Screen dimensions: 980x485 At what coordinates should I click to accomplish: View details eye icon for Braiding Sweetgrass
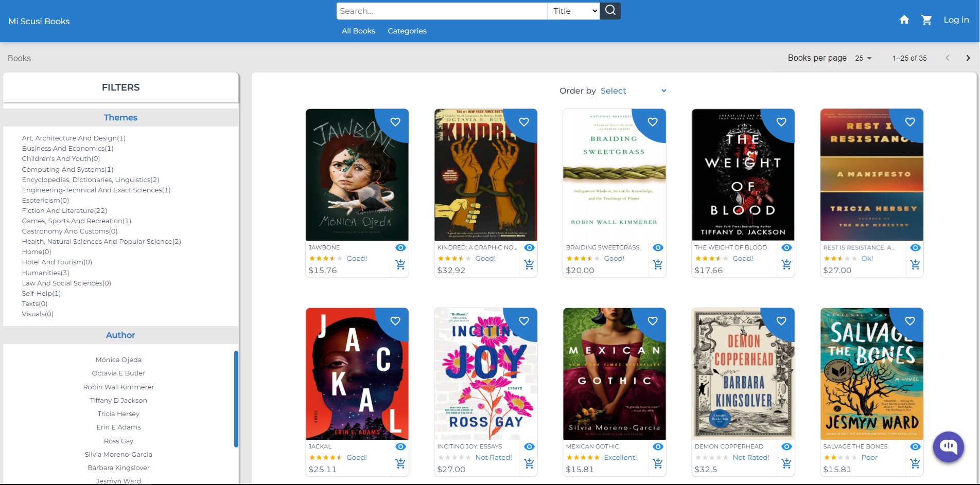click(x=658, y=247)
